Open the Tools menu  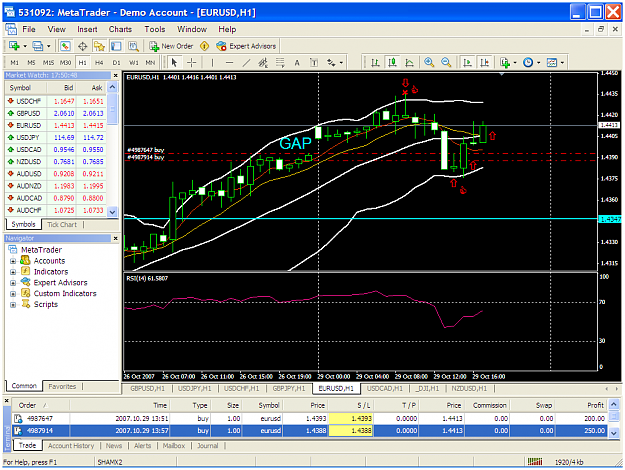pos(155,29)
